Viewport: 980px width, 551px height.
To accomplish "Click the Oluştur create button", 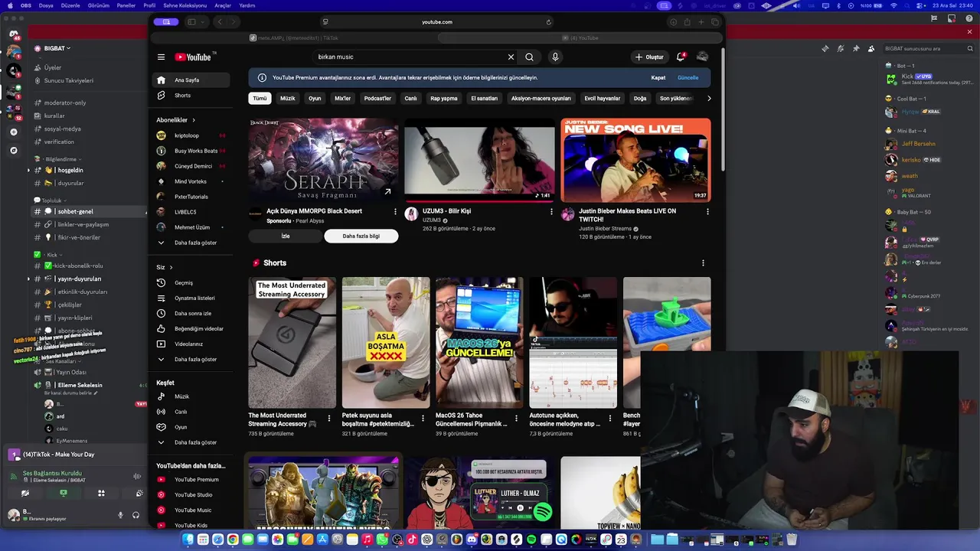I will click(x=648, y=57).
